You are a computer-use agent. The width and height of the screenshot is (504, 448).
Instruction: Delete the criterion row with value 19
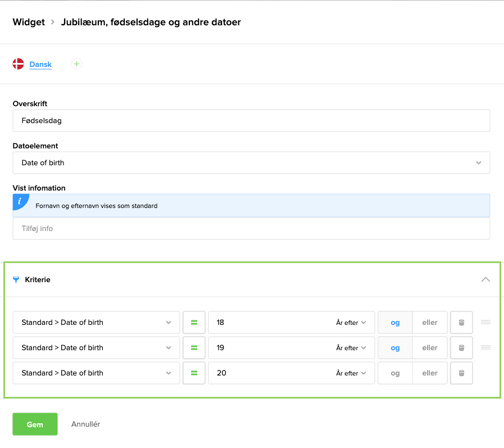coord(461,348)
